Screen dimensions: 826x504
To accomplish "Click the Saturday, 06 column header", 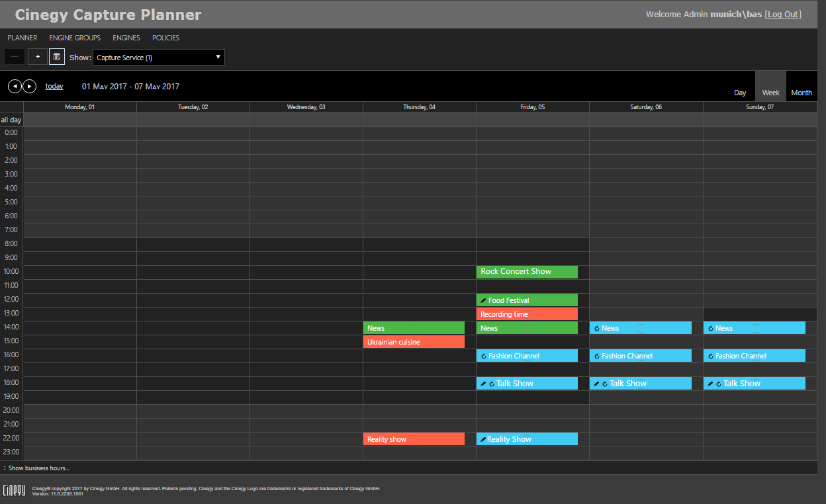I will (646, 106).
